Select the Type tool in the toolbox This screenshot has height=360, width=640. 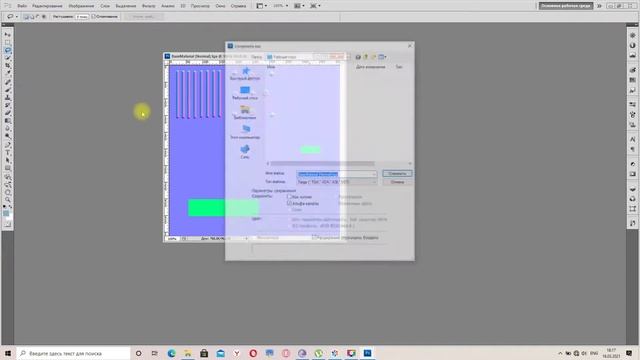(x=8, y=152)
